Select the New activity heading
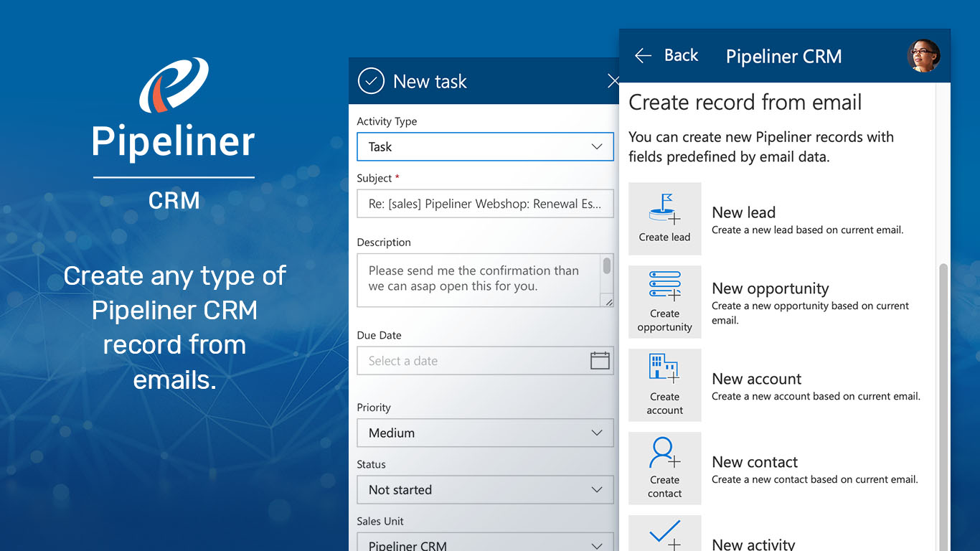This screenshot has width=980, height=551. (x=753, y=545)
